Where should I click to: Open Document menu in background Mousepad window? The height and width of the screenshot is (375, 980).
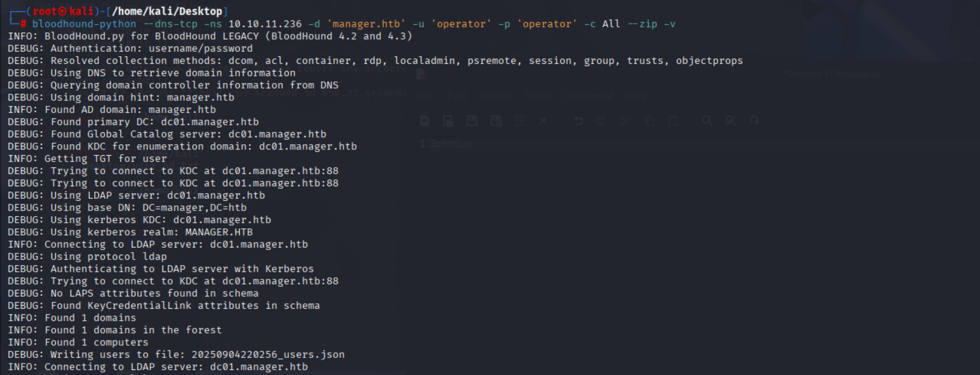(588, 97)
